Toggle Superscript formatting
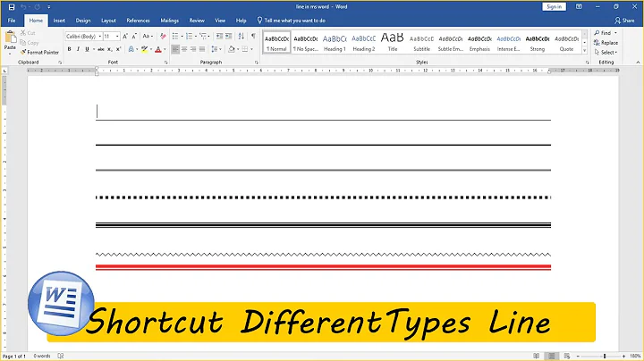This screenshot has height=361, width=644. click(118, 49)
